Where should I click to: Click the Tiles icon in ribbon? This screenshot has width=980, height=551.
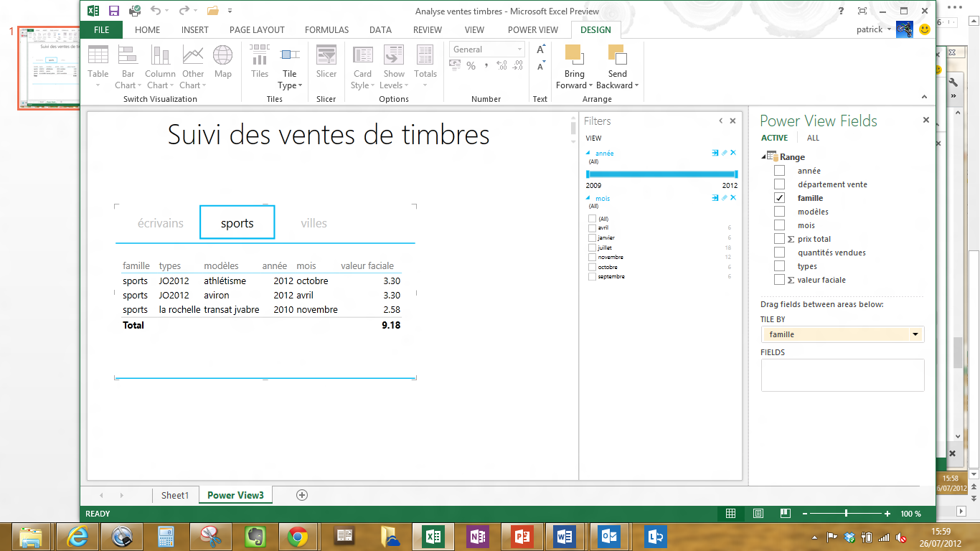(259, 56)
